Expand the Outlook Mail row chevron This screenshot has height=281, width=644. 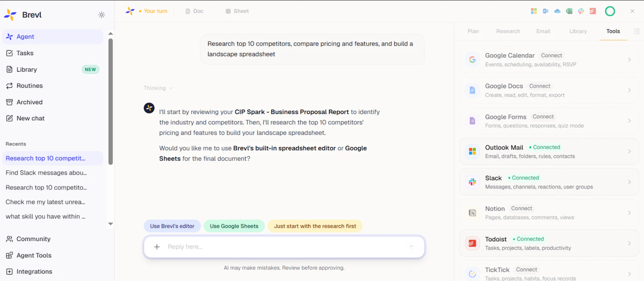tap(629, 151)
